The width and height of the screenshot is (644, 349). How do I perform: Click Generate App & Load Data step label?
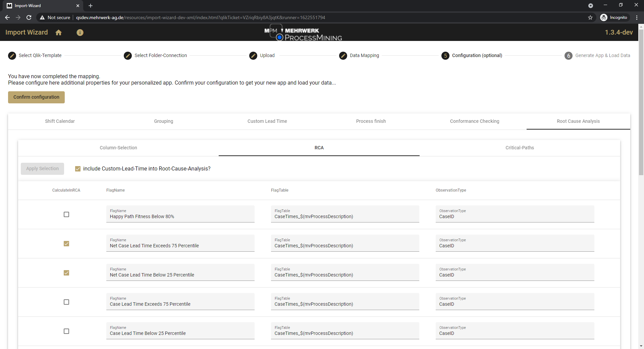tap(602, 55)
